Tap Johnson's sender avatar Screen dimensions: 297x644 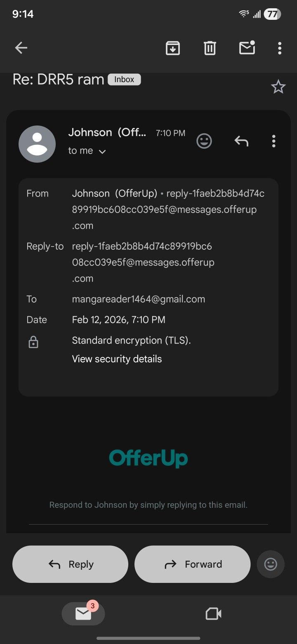[x=37, y=144]
